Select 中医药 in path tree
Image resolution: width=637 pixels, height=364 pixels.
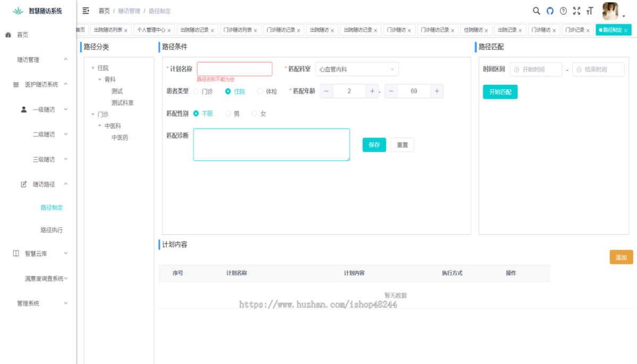(x=120, y=137)
